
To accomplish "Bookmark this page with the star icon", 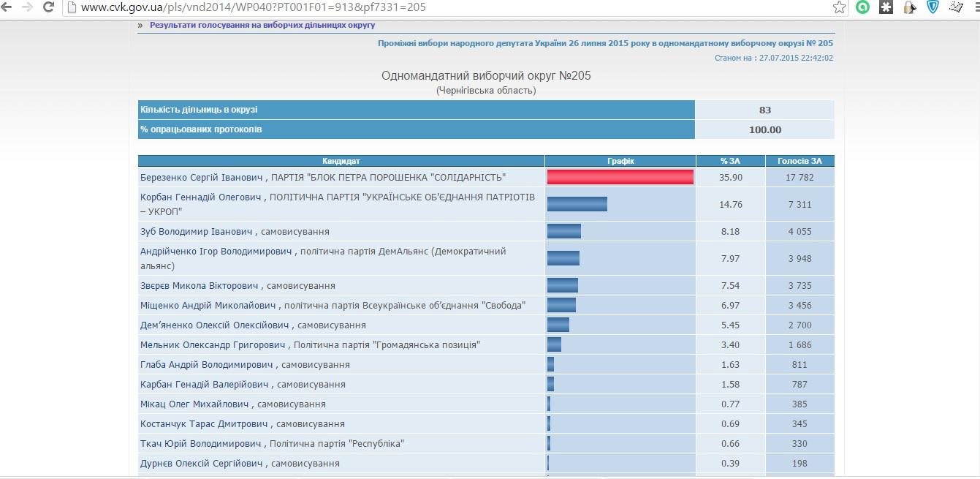I will [840, 7].
